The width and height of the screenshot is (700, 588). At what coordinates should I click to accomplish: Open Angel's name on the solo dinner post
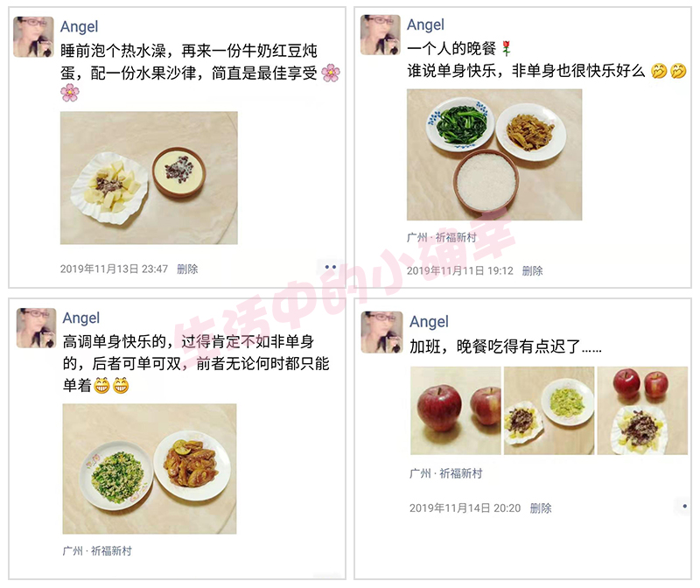425,24
